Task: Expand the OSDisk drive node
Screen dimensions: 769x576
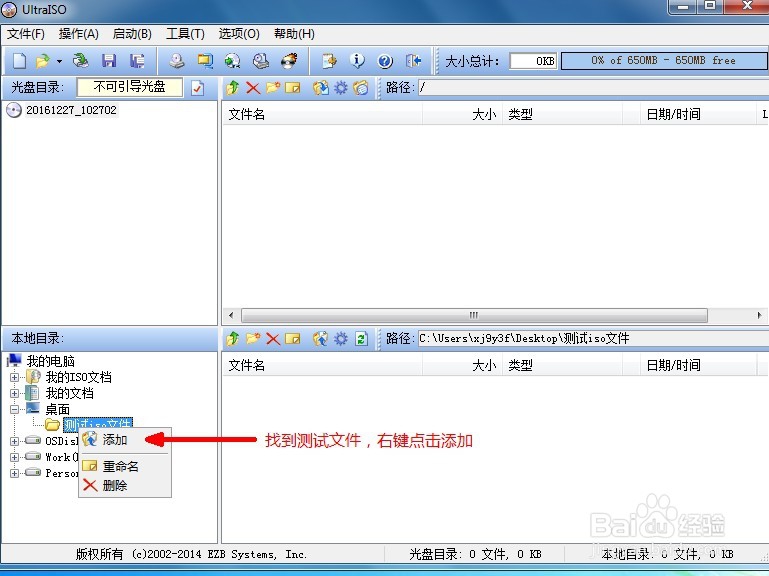Action: [14, 441]
